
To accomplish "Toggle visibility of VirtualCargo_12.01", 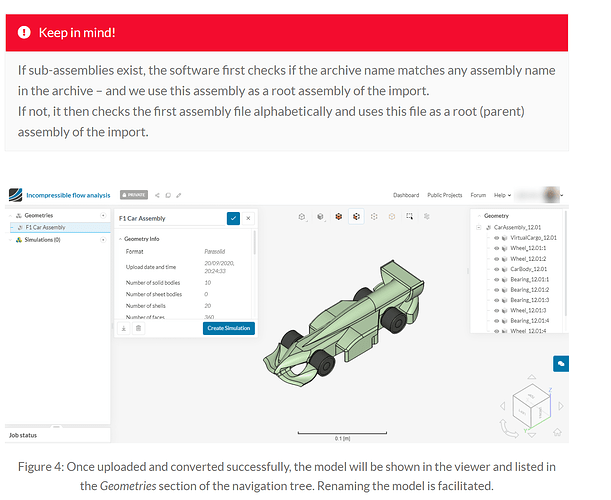I will click(x=496, y=238).
